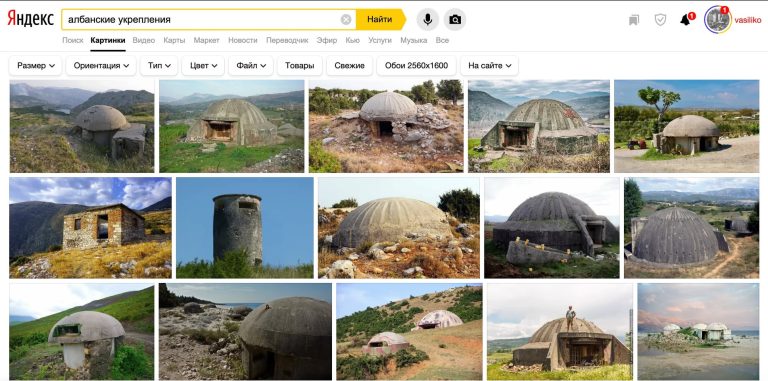The width and height of the screenshot is (768, 381).
Task: Open the shield protection icon
Action: point(660,20)
